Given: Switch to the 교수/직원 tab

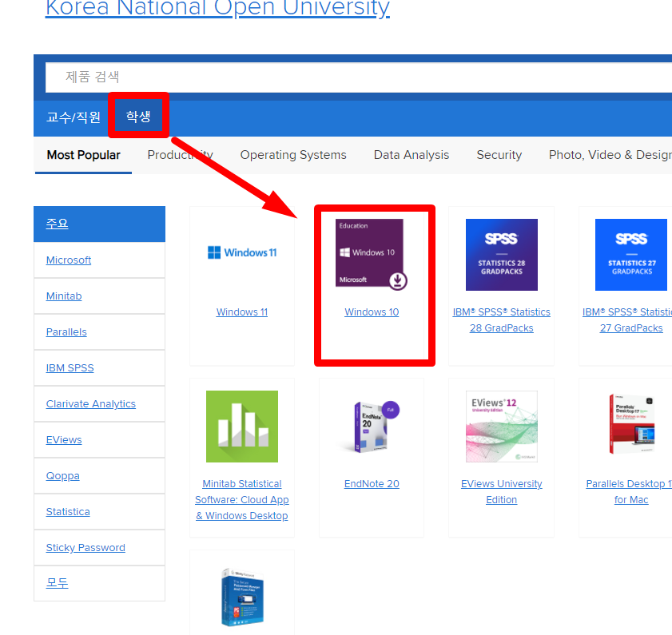Looking at the screenshot, I should tap(74, 117).
